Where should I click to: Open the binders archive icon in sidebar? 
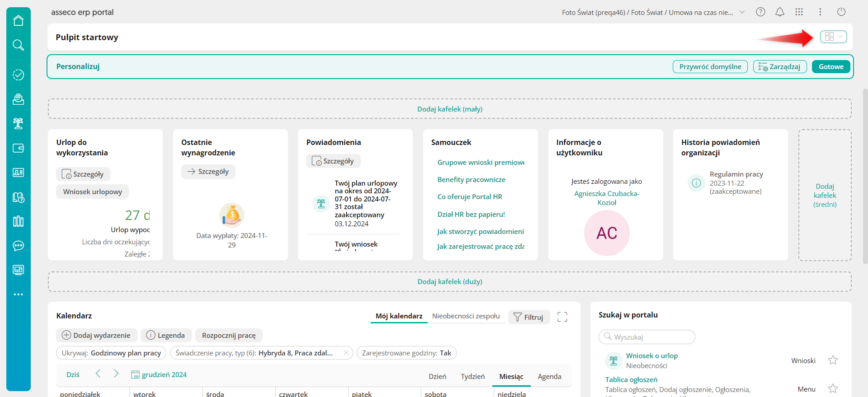coord(18,221)
